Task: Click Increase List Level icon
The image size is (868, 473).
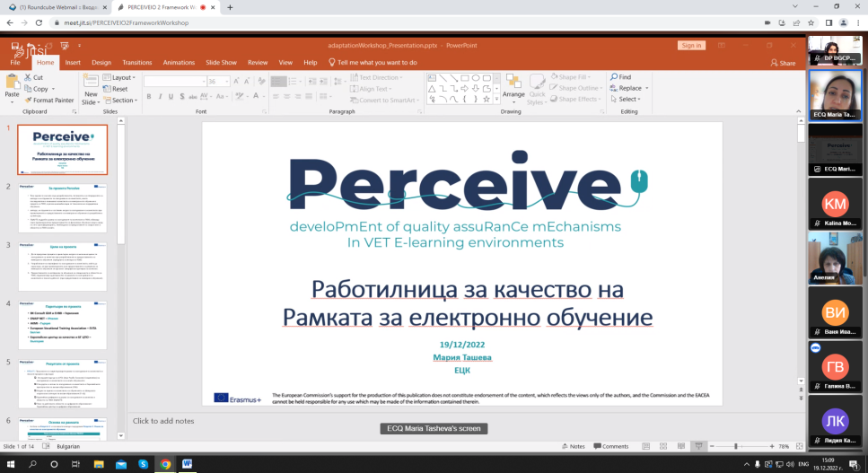Action: click(324, 82)
